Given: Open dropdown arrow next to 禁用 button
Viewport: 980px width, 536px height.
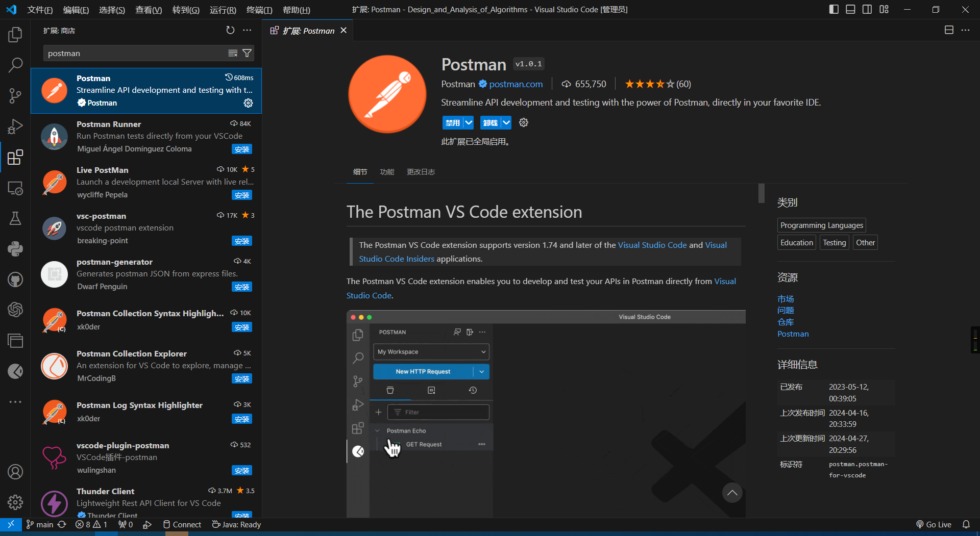Looking at the screenshot, I should point(469,122).
